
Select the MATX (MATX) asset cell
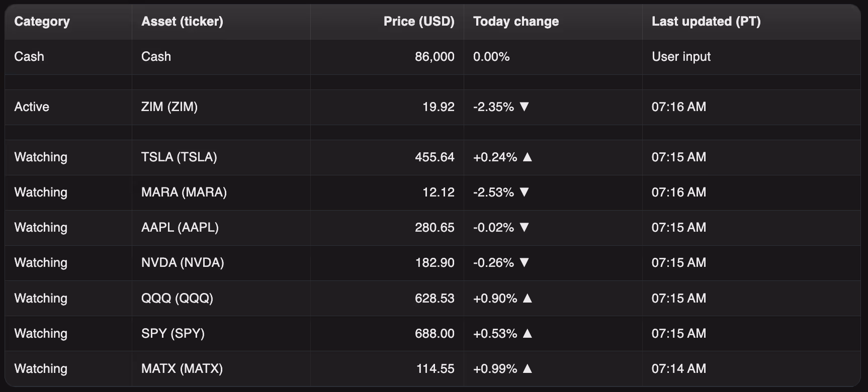[182, 368]
